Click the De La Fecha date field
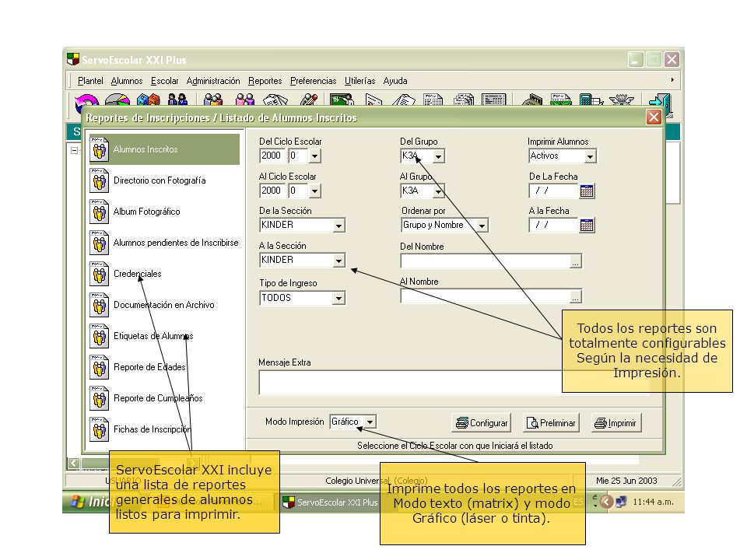The width and height of the screenshot is (747, 560). coord(554,191)
